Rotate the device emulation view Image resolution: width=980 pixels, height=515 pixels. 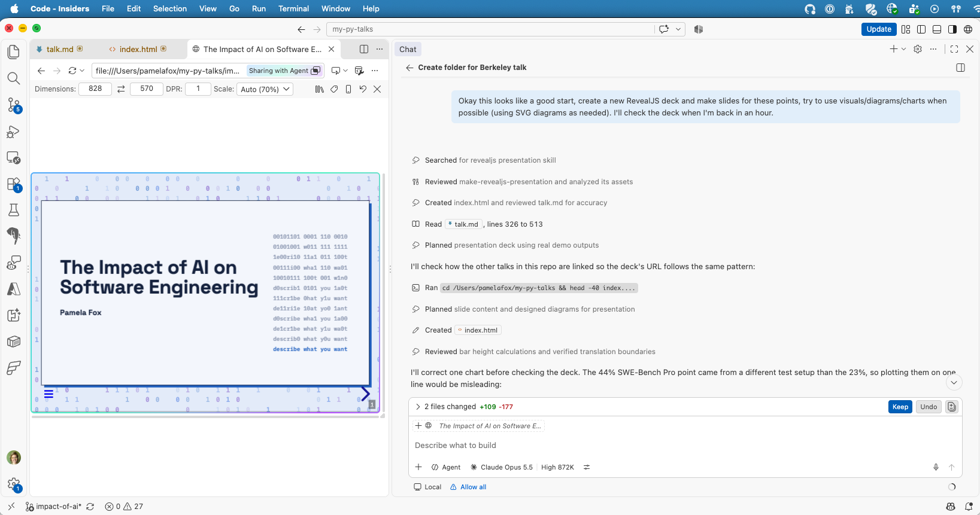363,89
